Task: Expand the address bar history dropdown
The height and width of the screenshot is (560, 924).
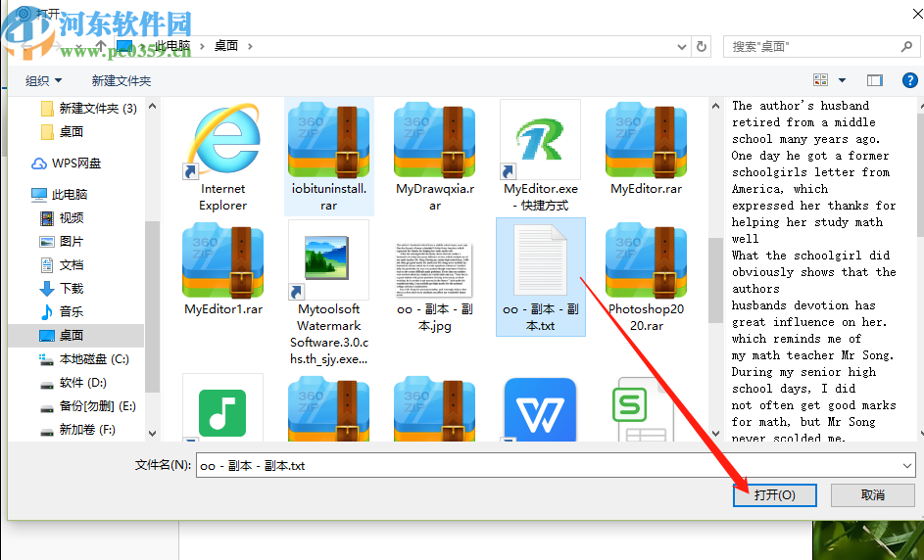Action: (682, 47)
